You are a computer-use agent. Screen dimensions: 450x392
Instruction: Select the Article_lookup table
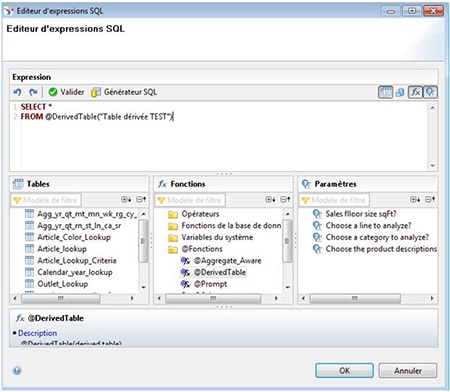pyautogui.click(x=62, y=249)
